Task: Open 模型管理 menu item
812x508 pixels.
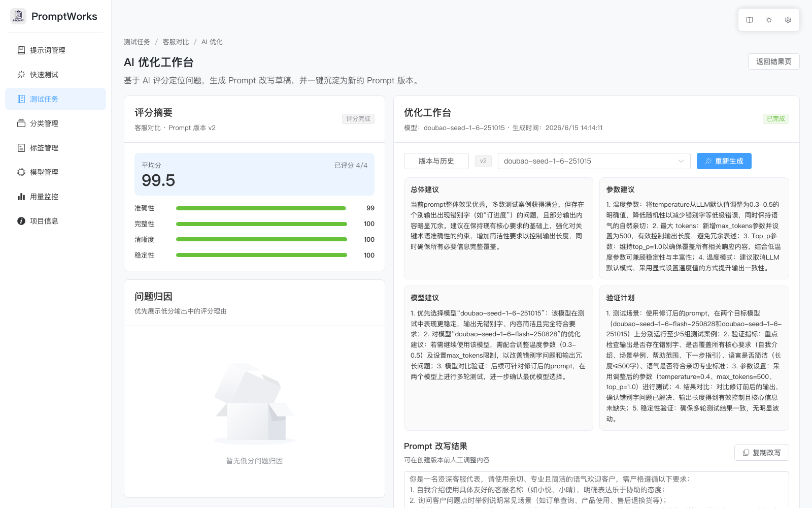Action: [x=56, y=172]
